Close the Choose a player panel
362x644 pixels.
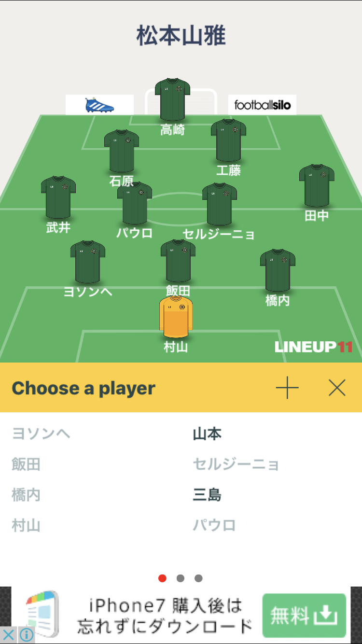point(337,388)
